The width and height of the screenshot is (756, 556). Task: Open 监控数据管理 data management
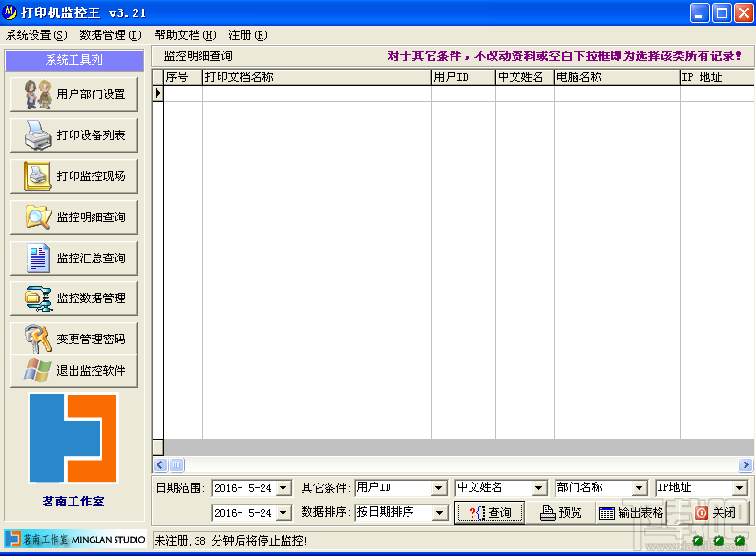pos(74,299)
